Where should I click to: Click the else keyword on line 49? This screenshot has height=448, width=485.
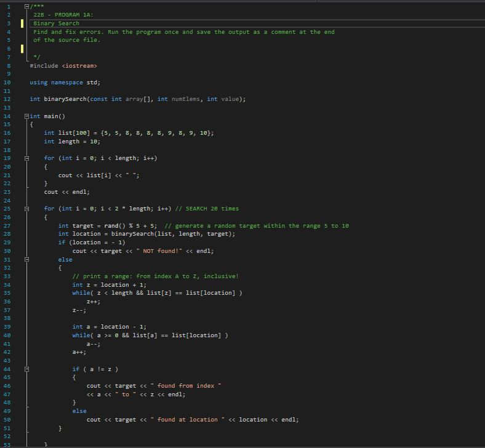[x=79, y=411]
